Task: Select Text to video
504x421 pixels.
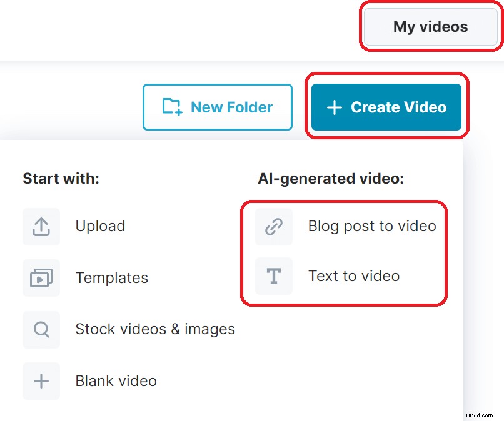Action: (x=353, y=276)
